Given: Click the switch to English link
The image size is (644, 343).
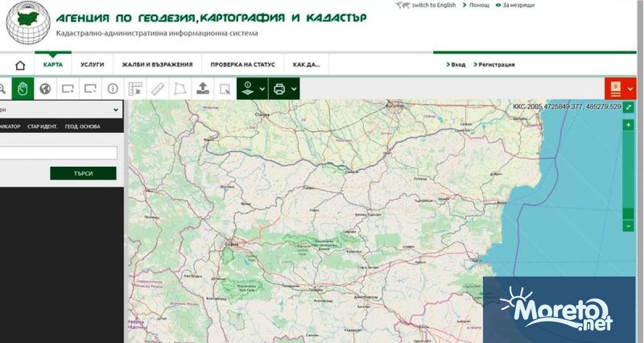Looking at the screenshot, I should coord(433,4).
